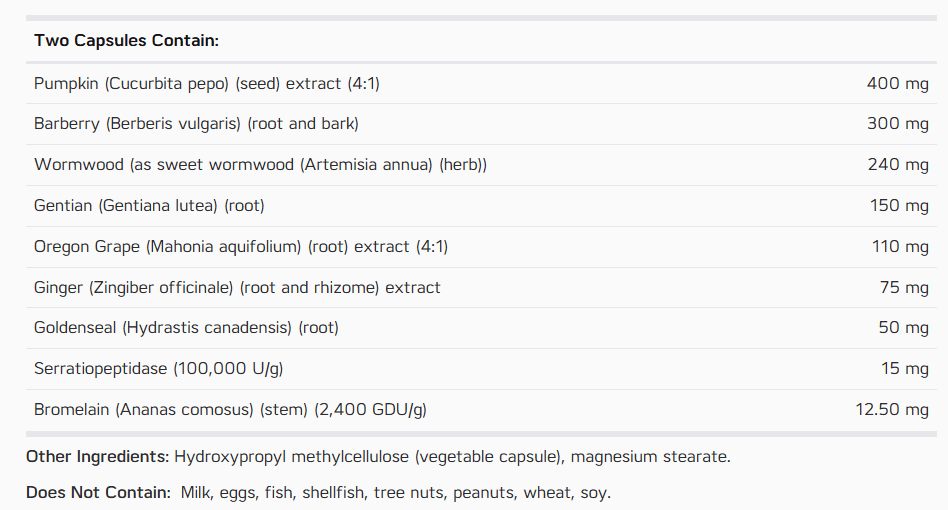Viewport: 948px width, 510px height.
Task: Click the 50 mg goldenseal amount
Action: coord(903,328)
